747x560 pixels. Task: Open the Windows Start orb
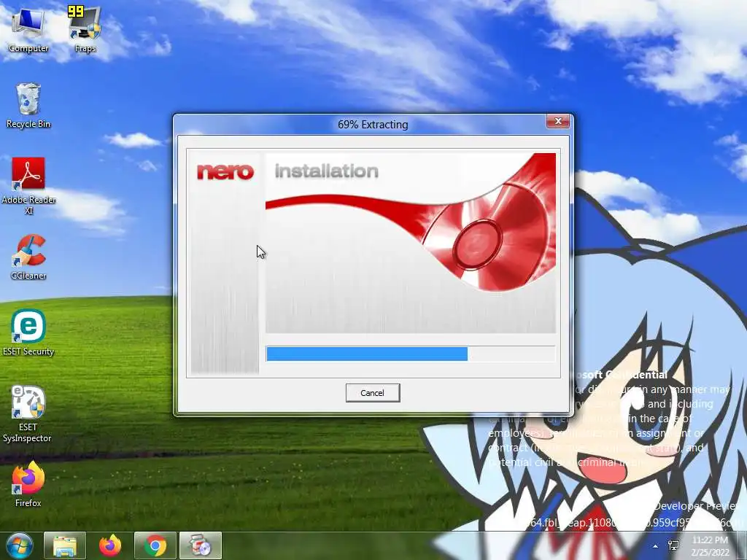tap(20, 545)
